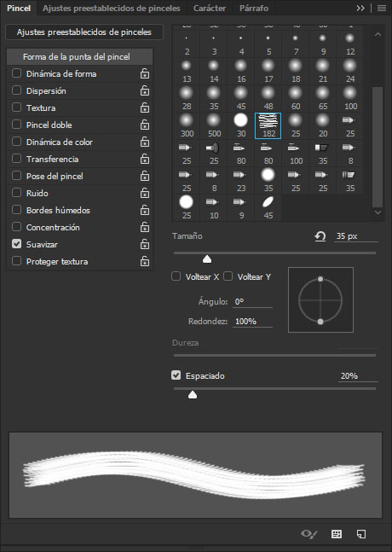
Task: Open the Párrafo tab
Action: point(254,8)
